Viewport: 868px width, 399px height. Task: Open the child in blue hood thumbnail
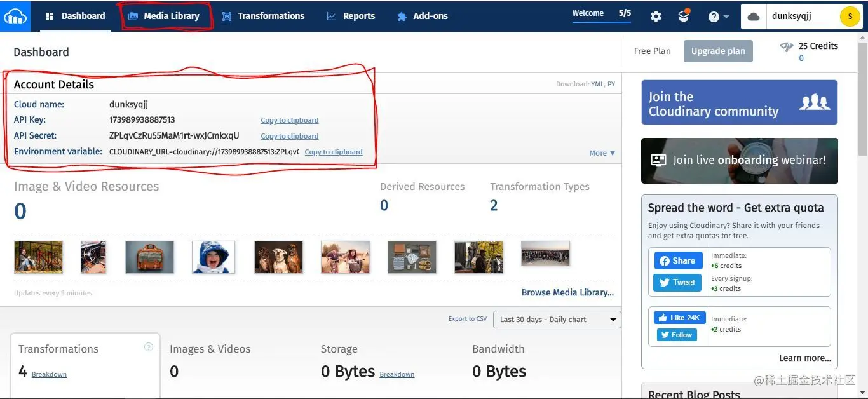tap(214, 257)
